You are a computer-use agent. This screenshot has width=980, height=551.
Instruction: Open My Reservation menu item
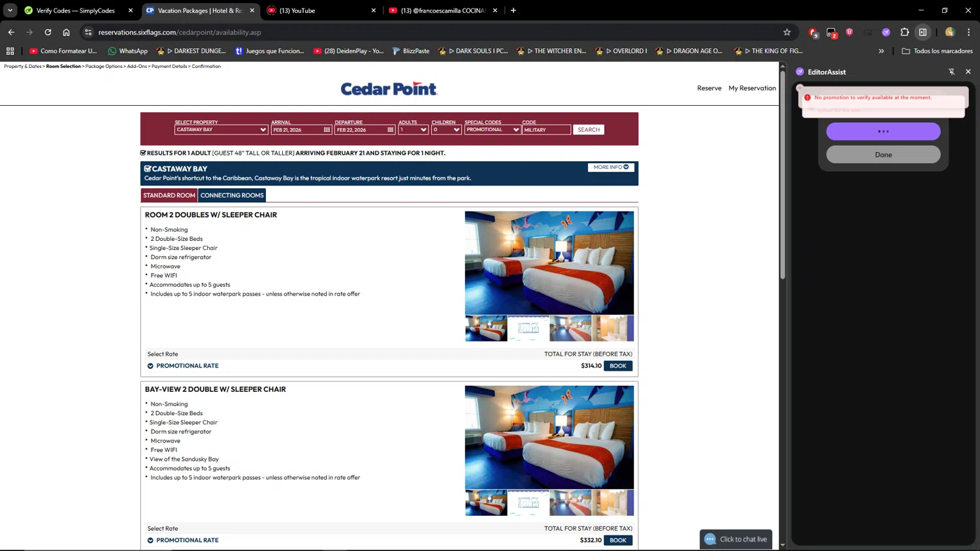[x=752, y=88]
